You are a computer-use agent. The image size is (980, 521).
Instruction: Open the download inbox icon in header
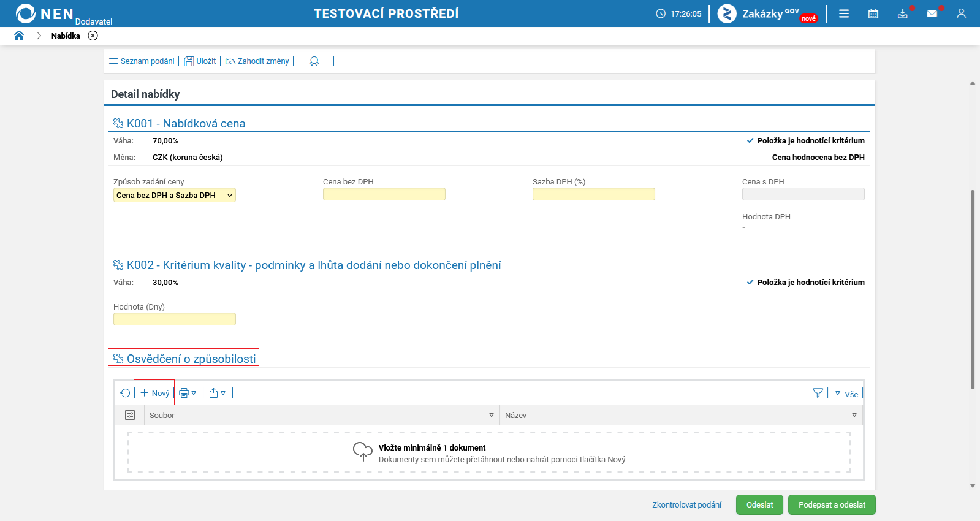tap(903, 13)
